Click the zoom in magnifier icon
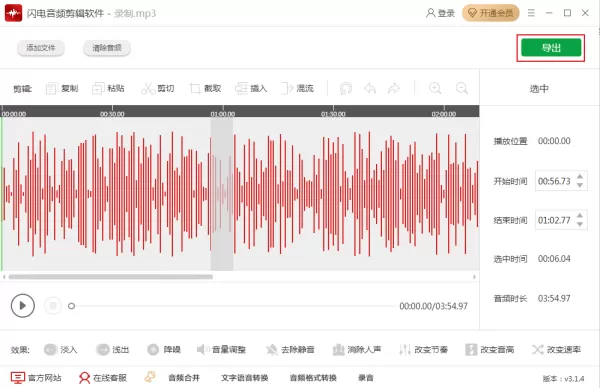This screenshot has width=600, height=388. coord(435,88)
